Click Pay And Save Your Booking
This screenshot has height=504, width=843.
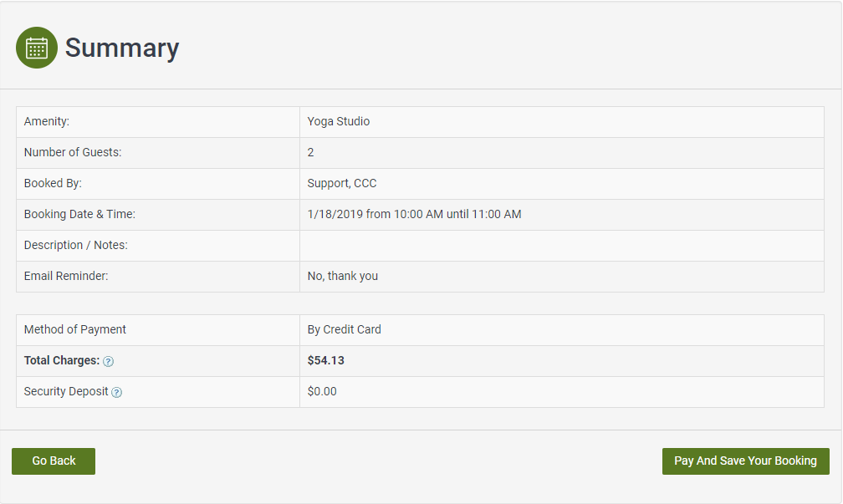pos(745,461)
